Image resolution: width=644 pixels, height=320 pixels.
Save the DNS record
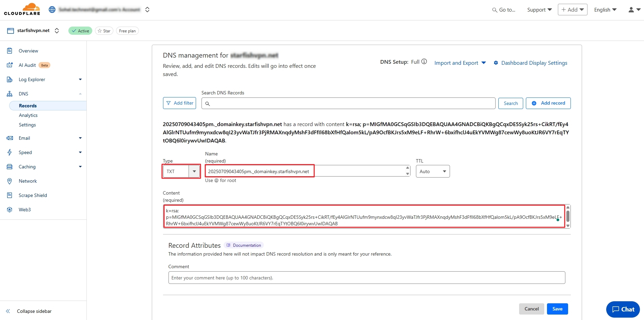click(x=557, y=309)
